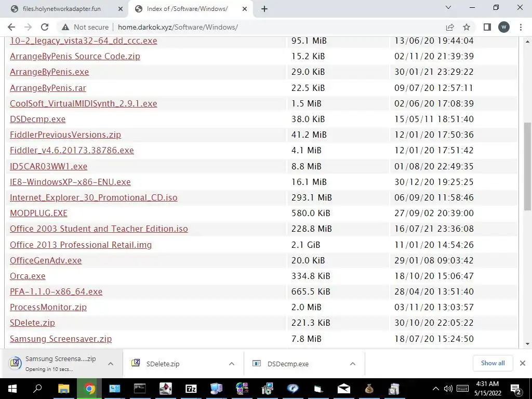532x399 pixels.
Task: Expand options for SDelete.zip download
Action: coord(232,364)
